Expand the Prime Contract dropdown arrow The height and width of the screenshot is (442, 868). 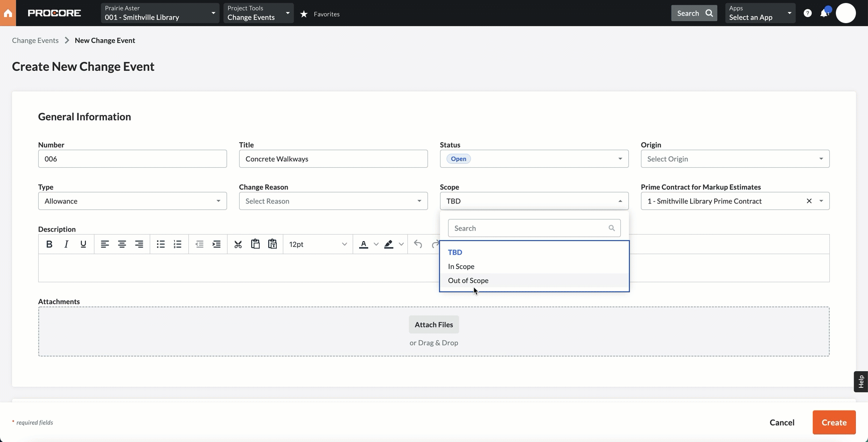point(821,201)
